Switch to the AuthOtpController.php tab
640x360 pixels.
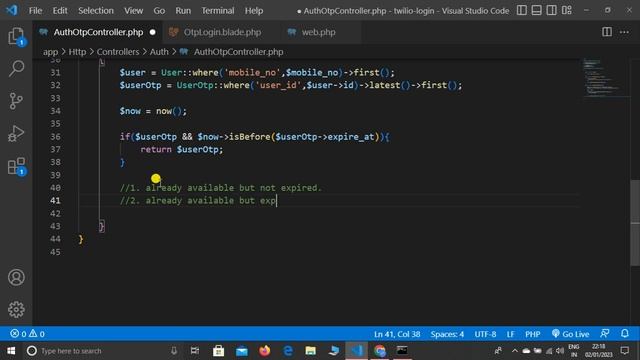click(x=98, y=32)
